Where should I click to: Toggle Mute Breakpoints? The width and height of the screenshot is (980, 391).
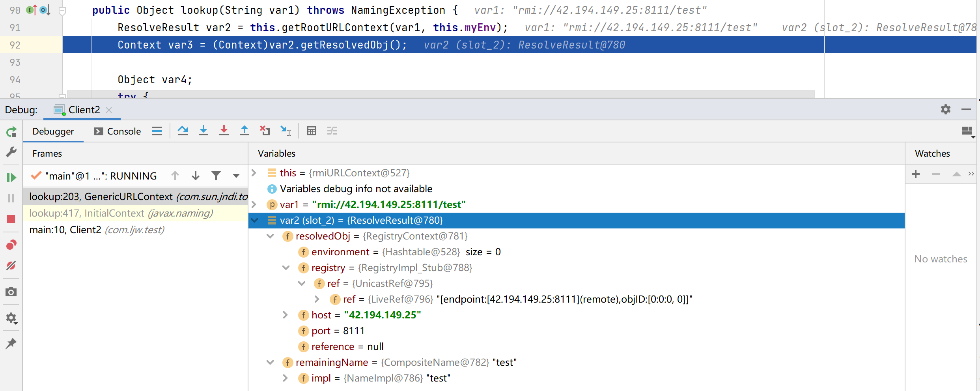(11, 266)
